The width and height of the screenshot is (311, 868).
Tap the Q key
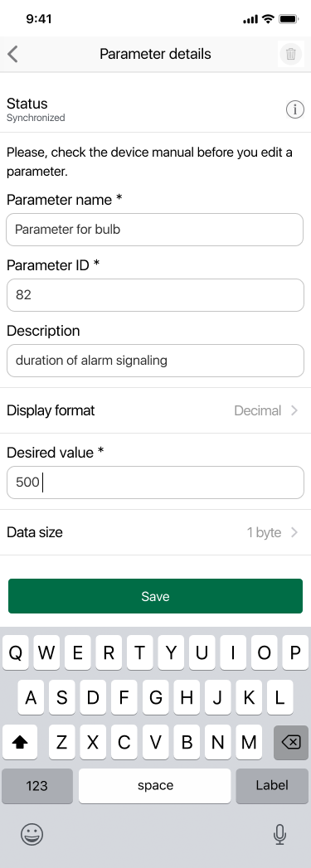tap(16, 653)
